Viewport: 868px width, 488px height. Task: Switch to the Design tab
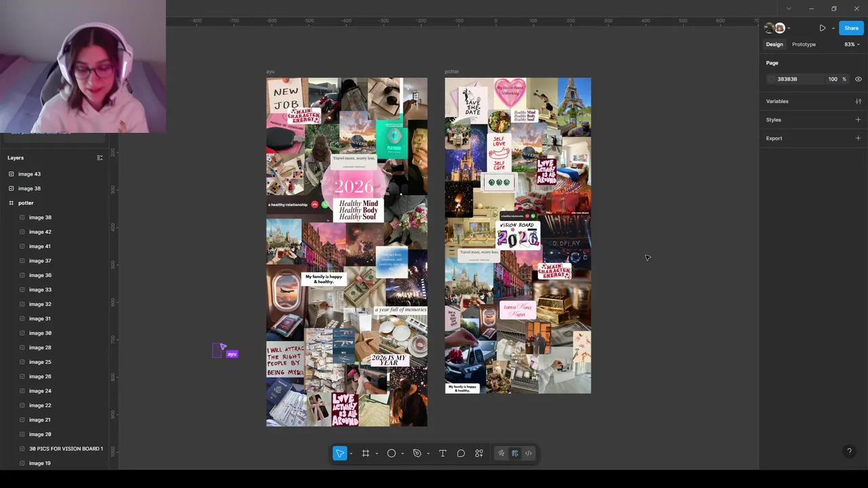(774, 45)
